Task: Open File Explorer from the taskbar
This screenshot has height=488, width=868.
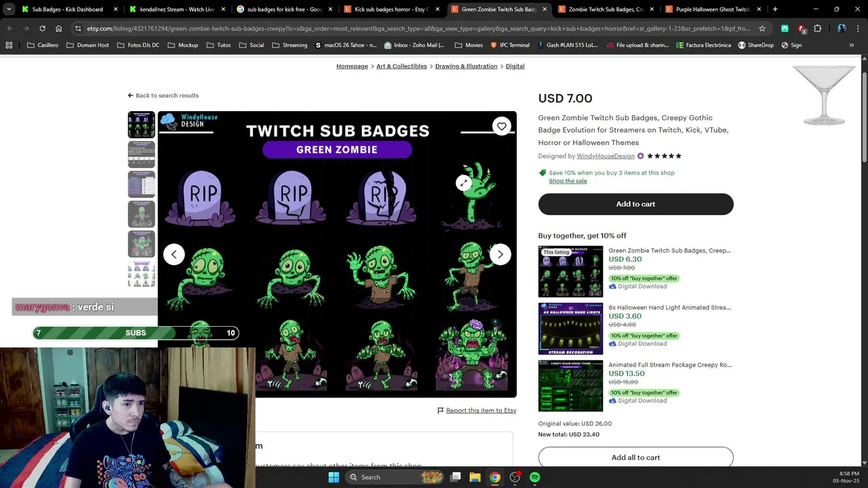Action: pos(475,477)
